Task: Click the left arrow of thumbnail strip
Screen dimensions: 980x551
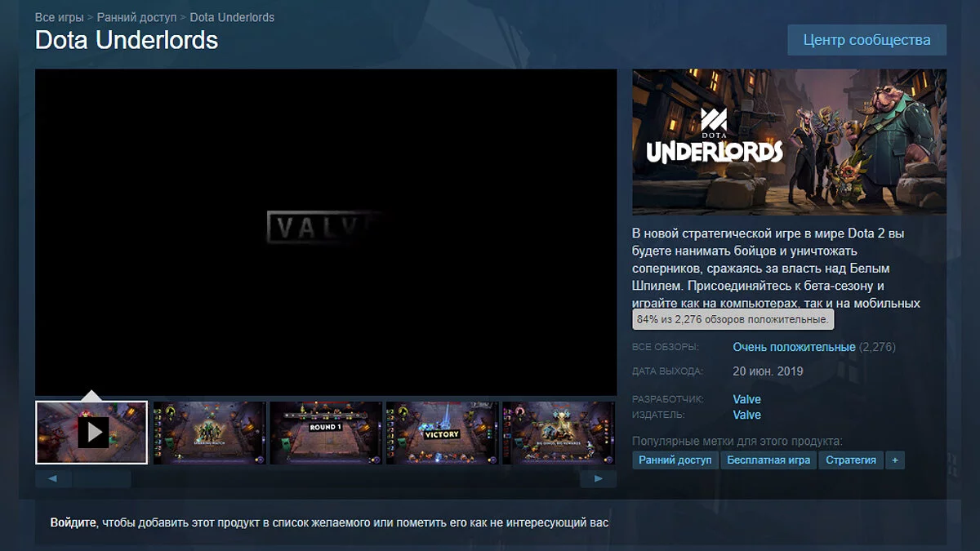Action: pyautogui.click(x=53, y=479)
